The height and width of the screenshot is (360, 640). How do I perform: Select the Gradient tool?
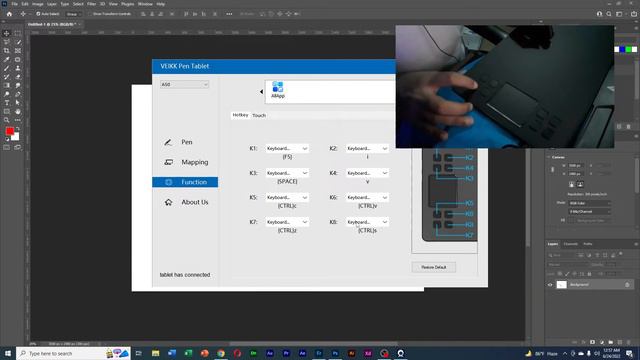7,85
